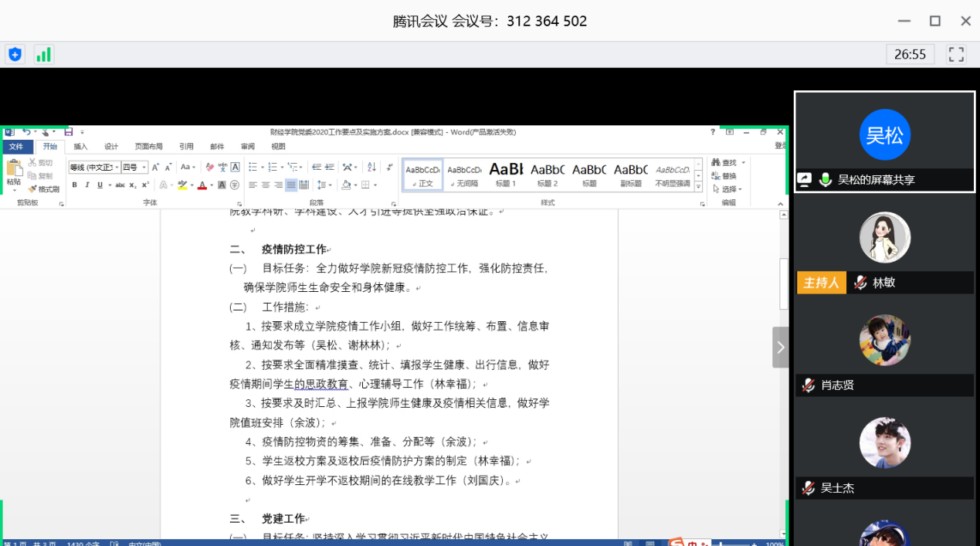Toggle italic formatting in Word ribbon
Image resolution: width=980 pixels, height=546 pixels.
[x=87, y=185]
